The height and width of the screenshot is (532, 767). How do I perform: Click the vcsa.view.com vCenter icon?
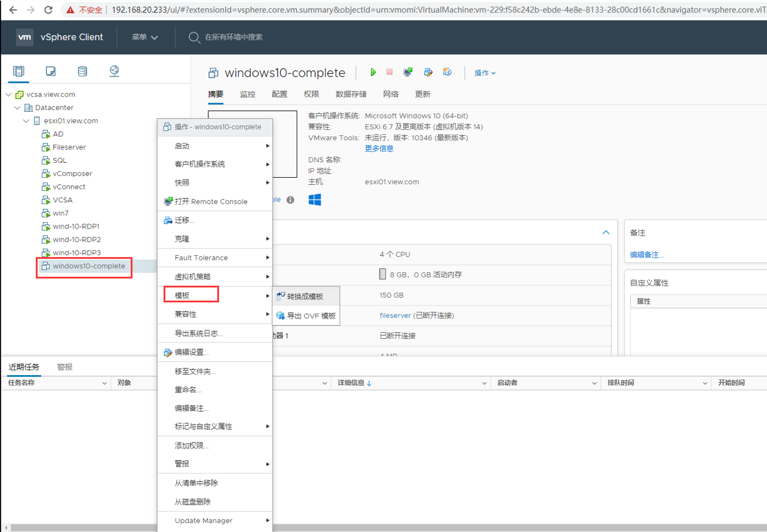[x=19, y=94]
